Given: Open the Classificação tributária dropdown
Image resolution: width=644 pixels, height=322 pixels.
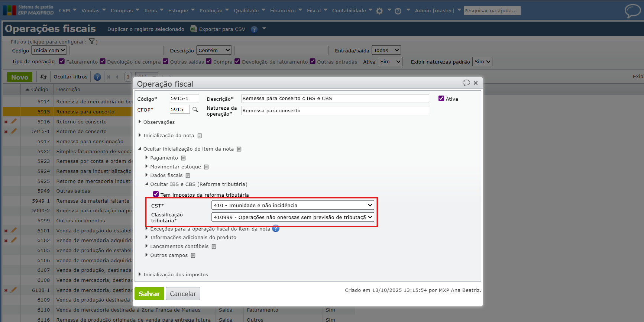Looking at the screenshot, I should tap(292, 217).
